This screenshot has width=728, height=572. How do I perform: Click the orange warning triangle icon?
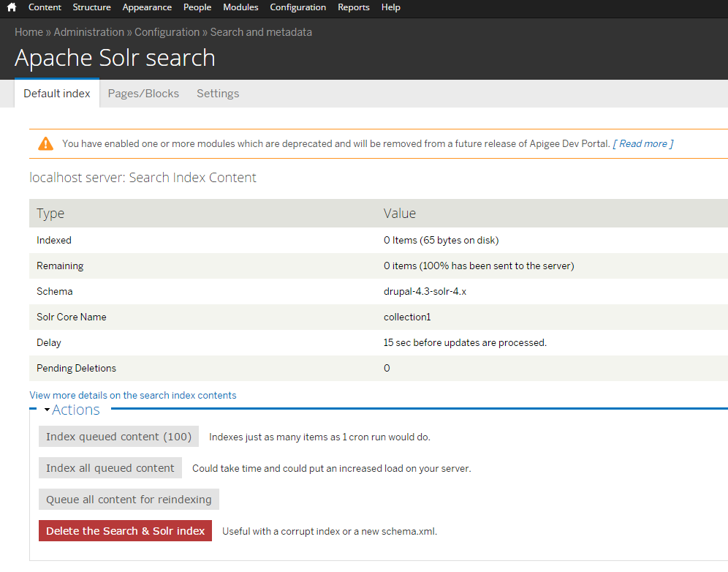click(45, 143)
